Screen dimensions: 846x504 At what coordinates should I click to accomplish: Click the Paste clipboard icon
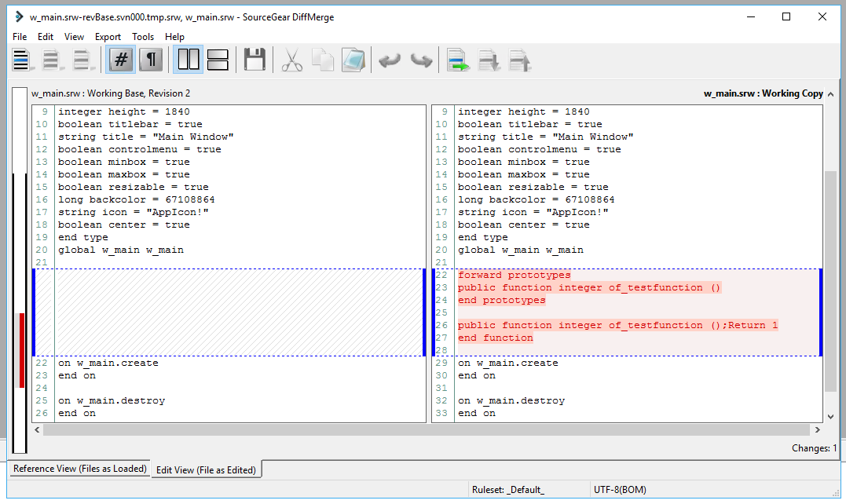click(353, 60)
